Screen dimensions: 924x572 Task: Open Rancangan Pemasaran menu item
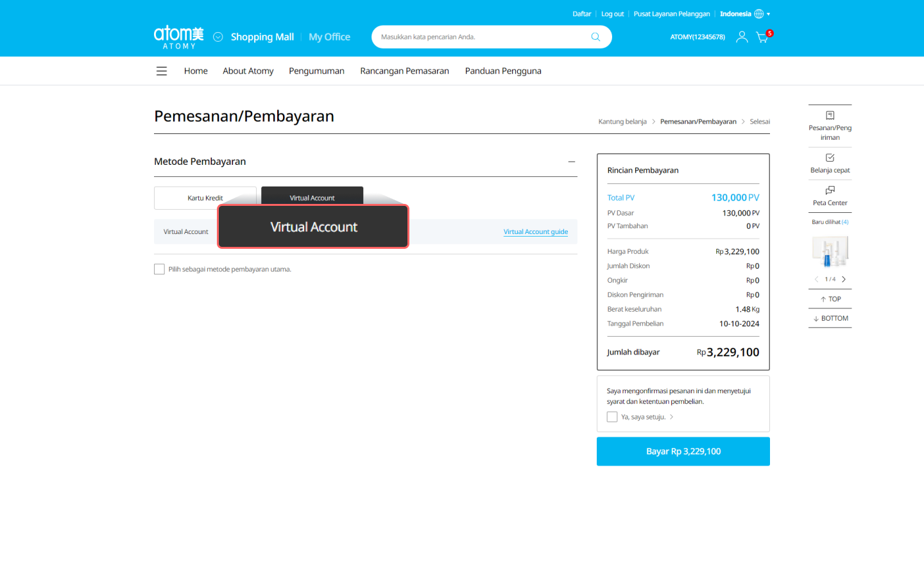tap(404, 71)
